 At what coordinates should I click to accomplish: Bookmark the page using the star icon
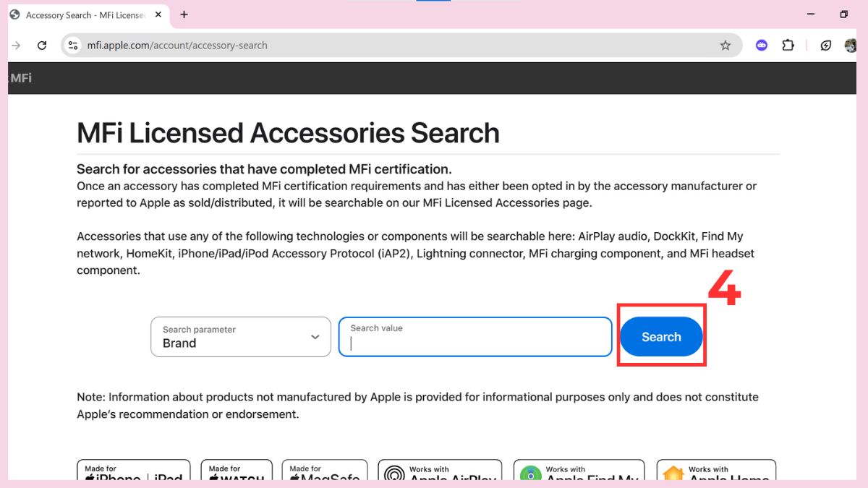(725, 45)
